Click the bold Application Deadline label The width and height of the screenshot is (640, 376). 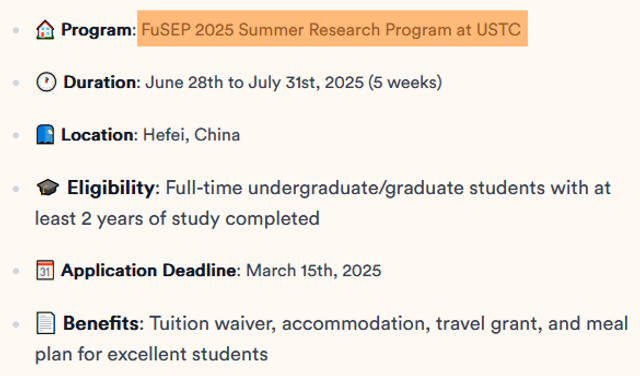pos(149,270)
